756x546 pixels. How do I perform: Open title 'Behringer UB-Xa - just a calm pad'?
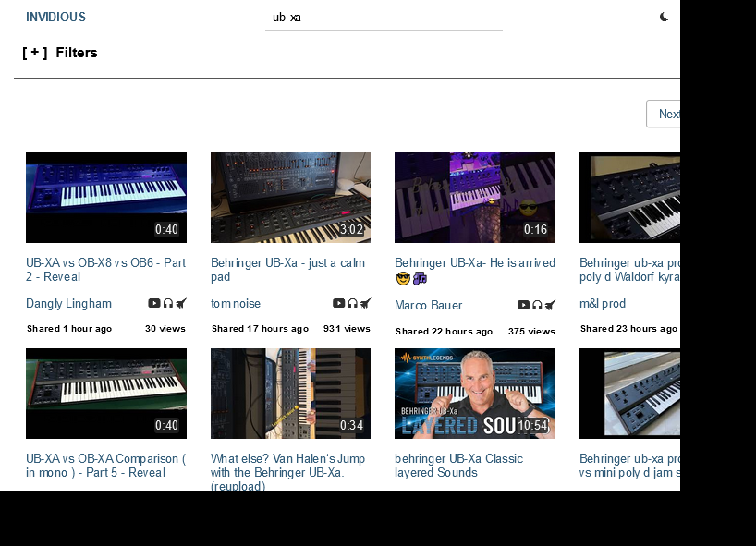(x=287, y=270)
